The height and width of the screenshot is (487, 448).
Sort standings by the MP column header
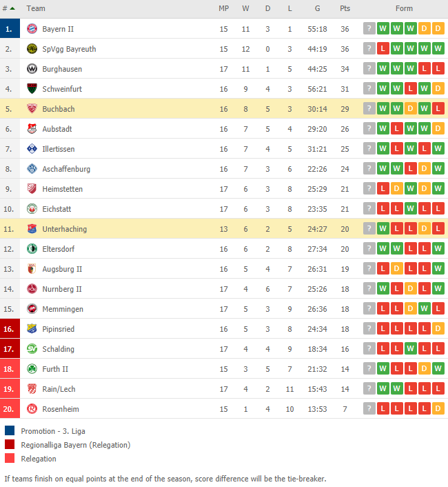pyautogui.click(x=224, y=8)
